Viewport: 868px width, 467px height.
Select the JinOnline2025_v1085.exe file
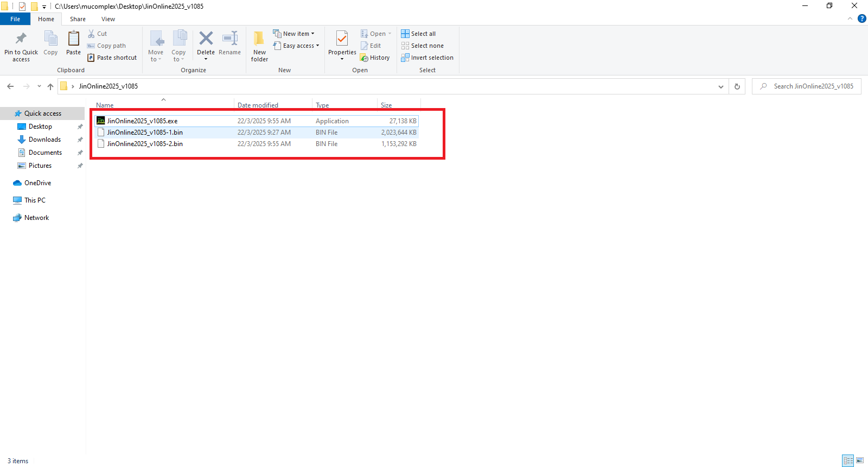coord(142,121)
